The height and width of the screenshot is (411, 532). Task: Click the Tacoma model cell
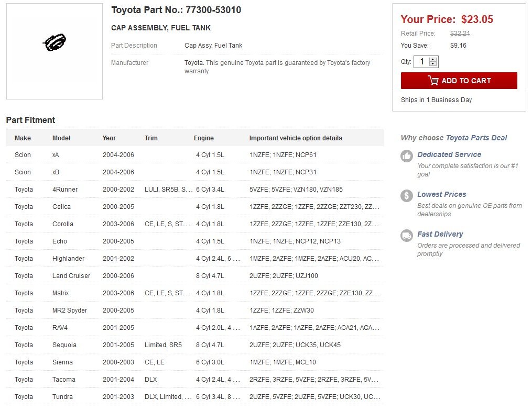click(64, 380)
